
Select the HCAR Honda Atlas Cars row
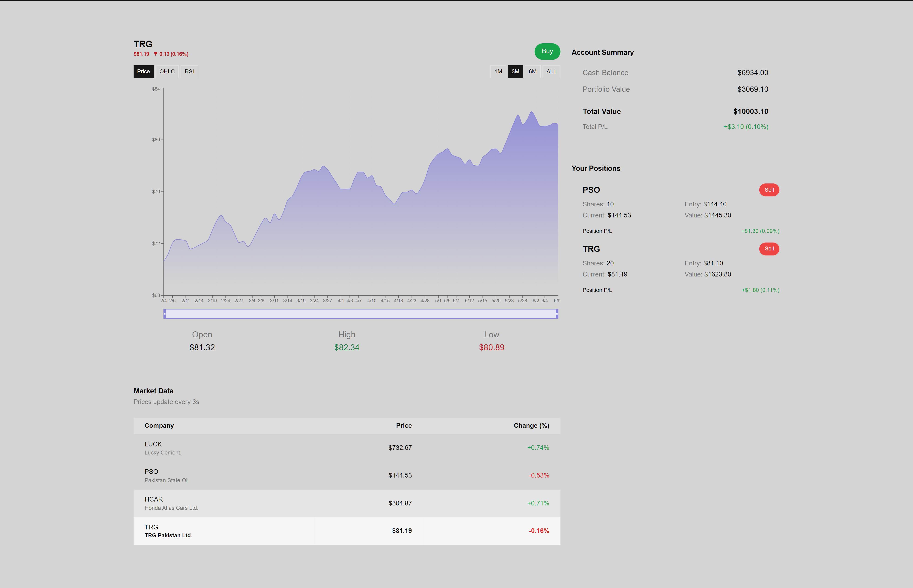(x=347, y=503)
